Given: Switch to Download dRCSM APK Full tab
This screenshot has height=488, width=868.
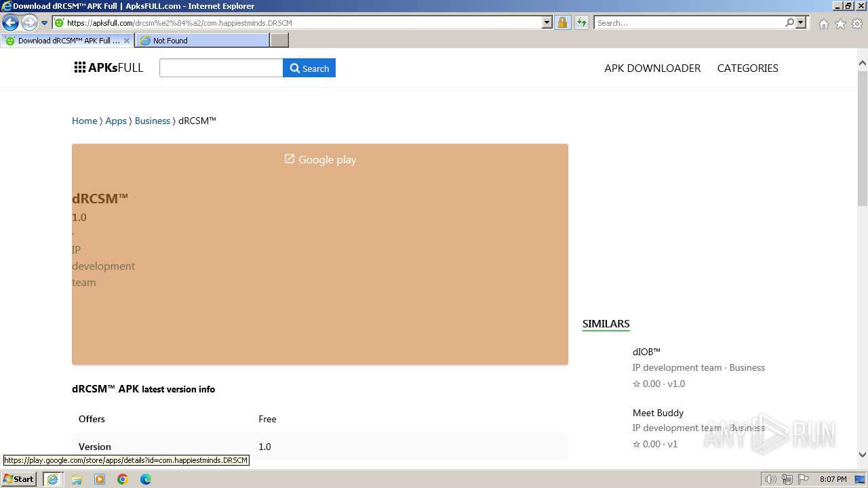Looking at the screenshot, I should tap(68, 41).
